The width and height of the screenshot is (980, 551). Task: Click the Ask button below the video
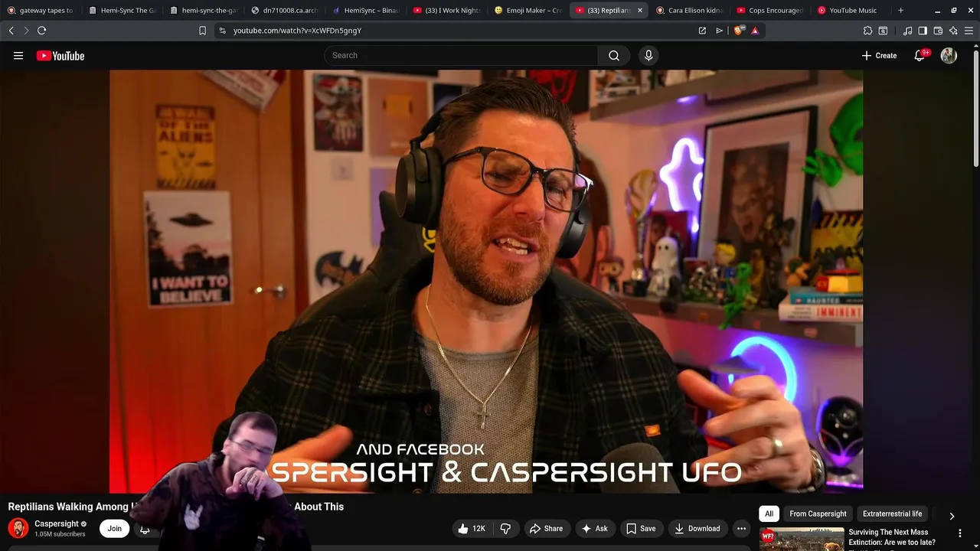click(594, 528)
